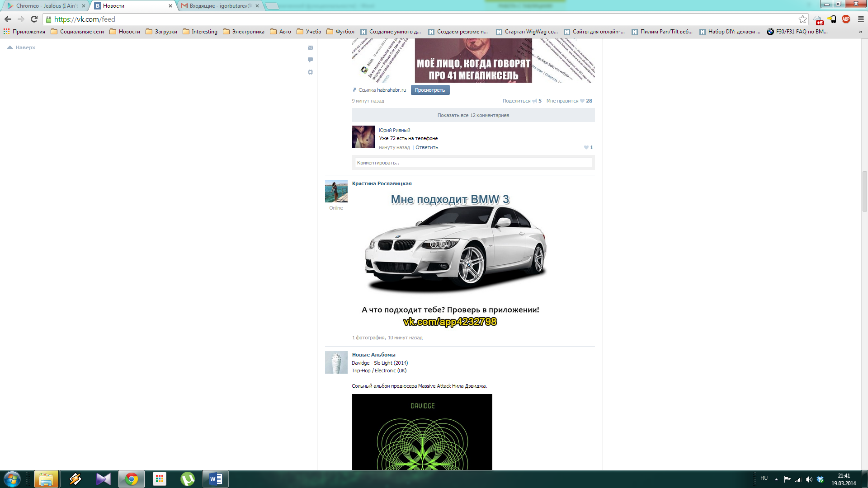Open the Interesting bookmark folder
The width and height of the screenshot is (868, 488).
(200, 32)
